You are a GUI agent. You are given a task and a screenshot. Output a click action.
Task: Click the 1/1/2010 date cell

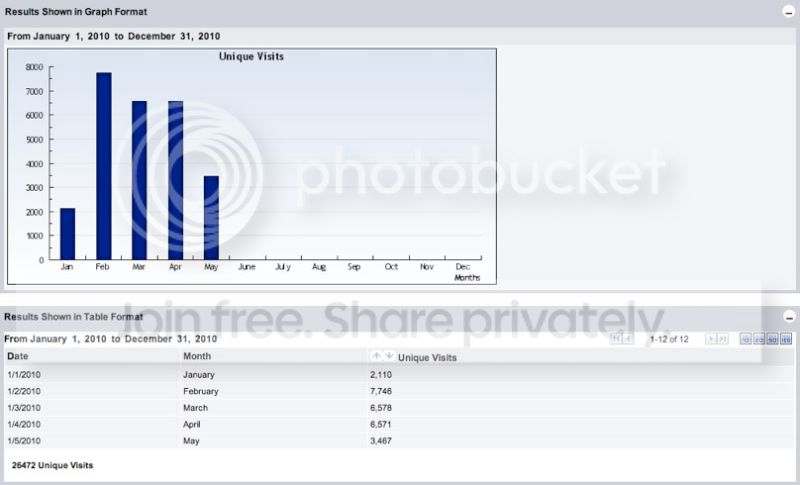(24, 375)
